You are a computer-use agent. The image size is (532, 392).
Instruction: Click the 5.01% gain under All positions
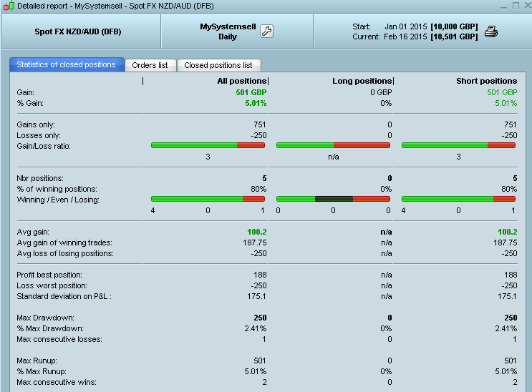pyautogui.click(x=256, y=103)
